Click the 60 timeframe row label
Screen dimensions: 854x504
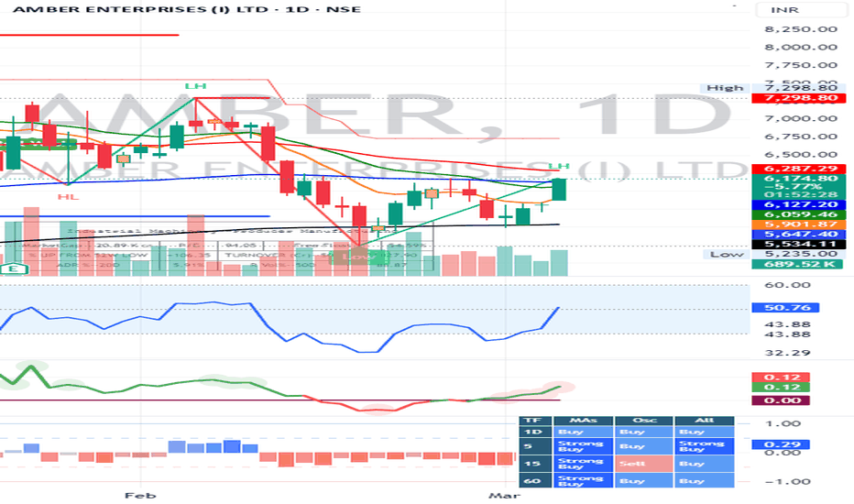coord(535,481)
